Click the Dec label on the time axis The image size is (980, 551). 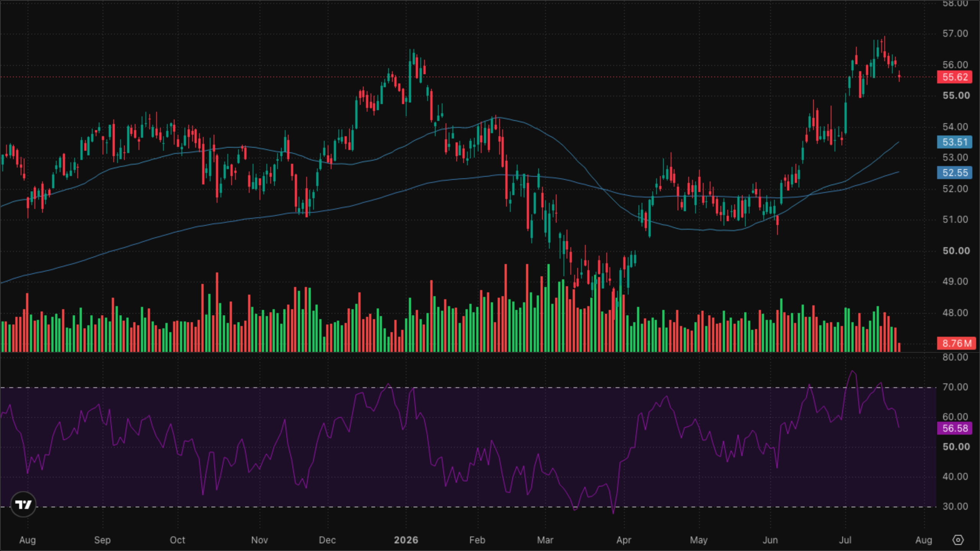point(327,540)
